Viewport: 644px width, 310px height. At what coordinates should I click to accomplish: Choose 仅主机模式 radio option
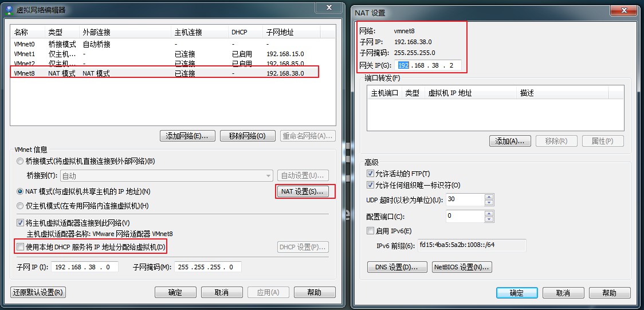pos(21,206)
